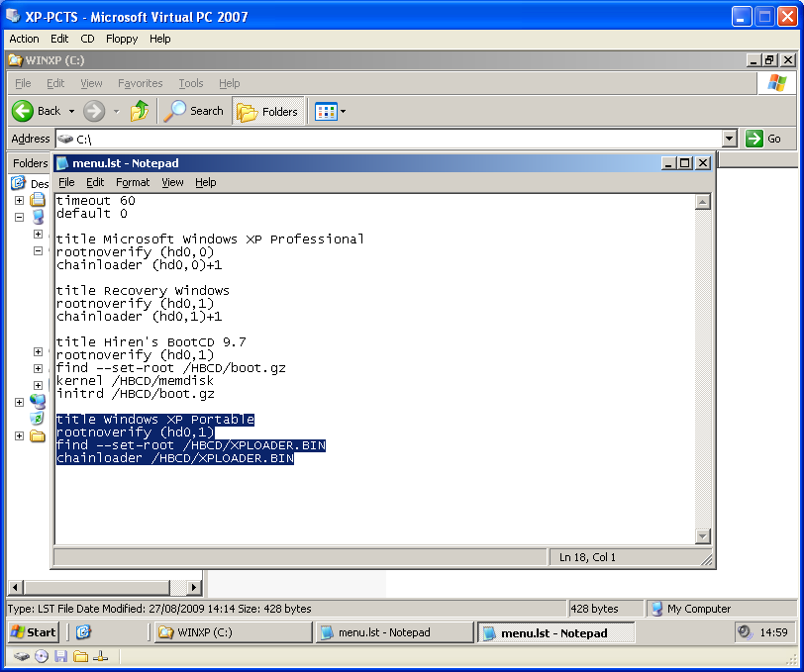
Task: Click the Notepad icon in menu.lst title bar
Action: 62,163
